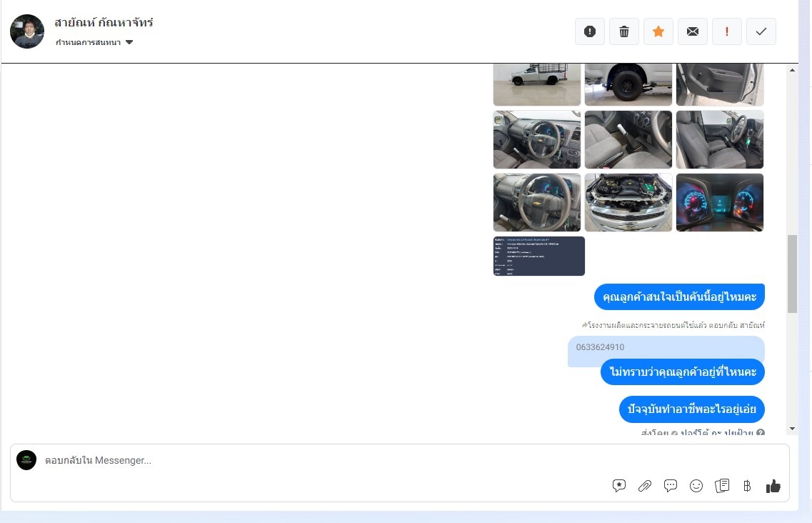Open the open door panel photo
Screen dimensions: 812x523
tap(720, 84)
